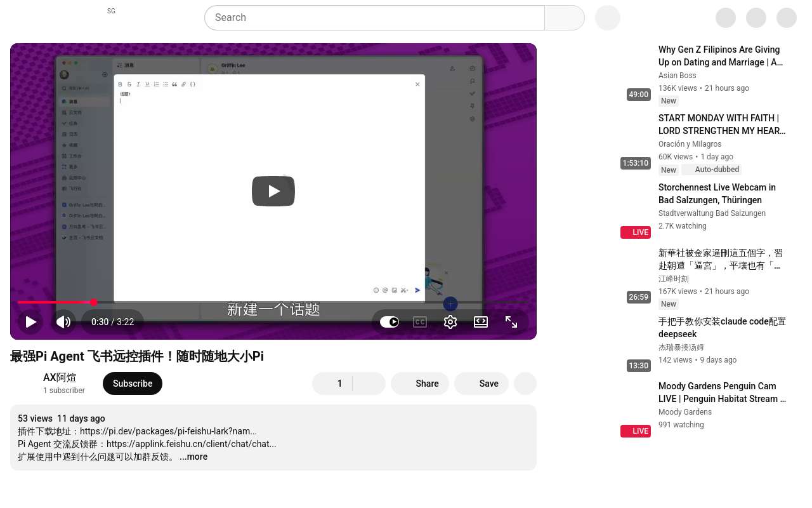Open 'Moody Gardens Penguin Cam LIVE' video
This screenshot has width=812, height=508.
coord(722,392)
